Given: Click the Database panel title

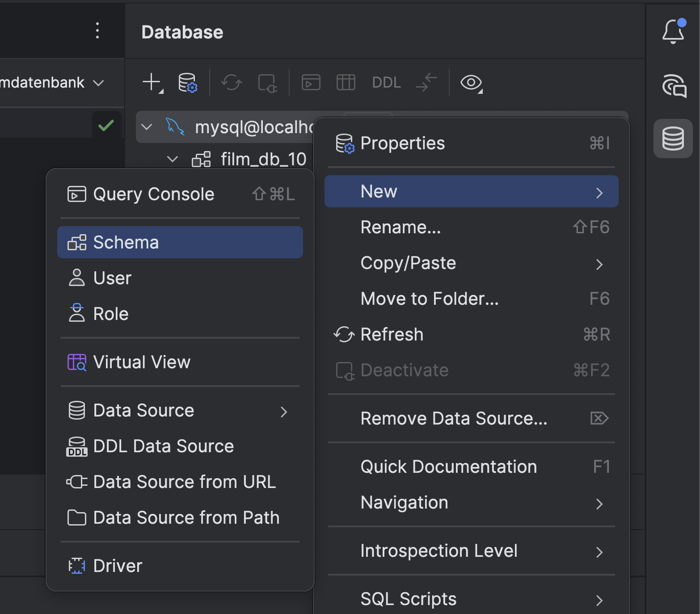Looking at the screenshot, I should pyautogui.click(x=182, y=32).
